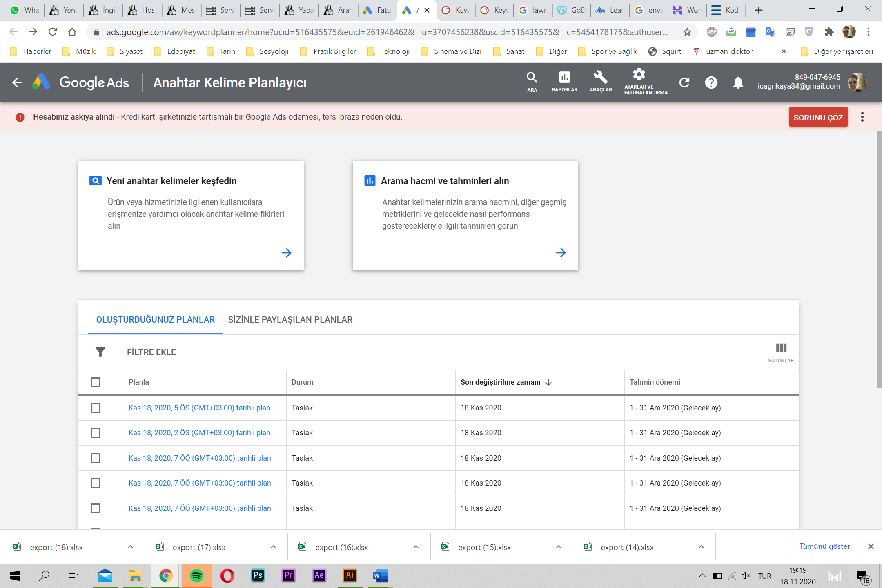Click Tümünü göster downloads button
The image size is (882, 588).
[825, 546]
